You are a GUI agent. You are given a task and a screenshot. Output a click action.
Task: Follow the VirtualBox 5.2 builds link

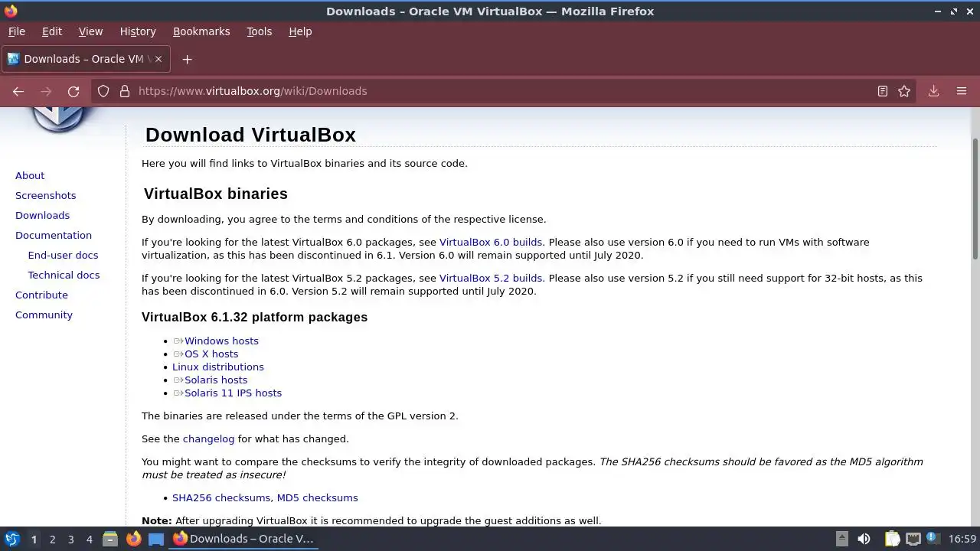491,278
